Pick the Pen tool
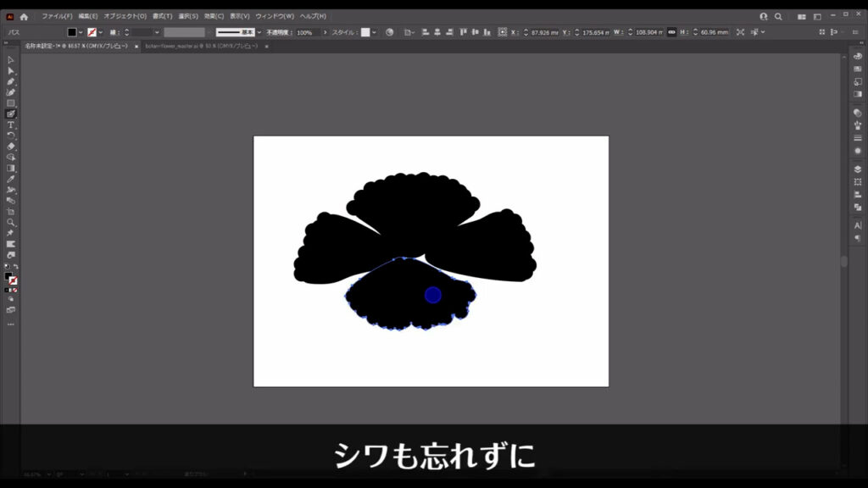This screenshot has height=488, width=868. 10,81
